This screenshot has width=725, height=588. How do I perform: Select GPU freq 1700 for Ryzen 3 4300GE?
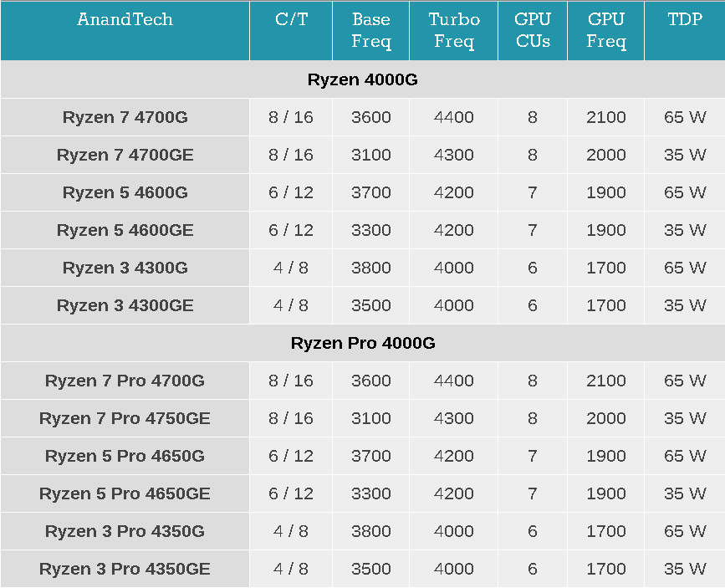(605, 305)
